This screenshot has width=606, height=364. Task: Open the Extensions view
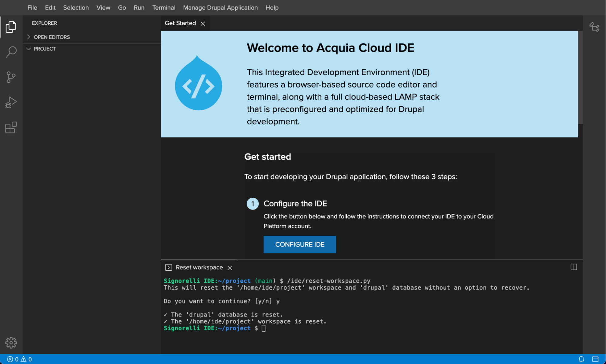(11, 127)
